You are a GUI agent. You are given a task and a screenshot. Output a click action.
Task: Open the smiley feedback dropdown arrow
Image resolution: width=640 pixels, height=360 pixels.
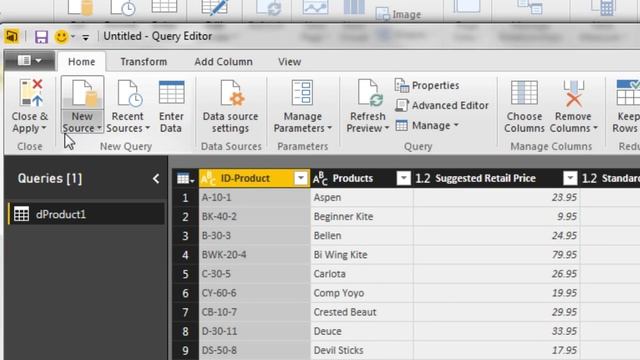[x=73, y=37]
